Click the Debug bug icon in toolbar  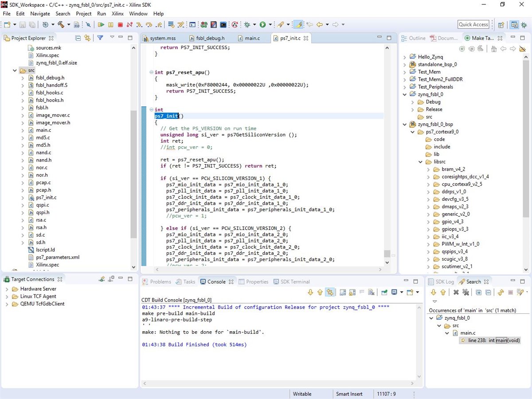tap(247, 25)
